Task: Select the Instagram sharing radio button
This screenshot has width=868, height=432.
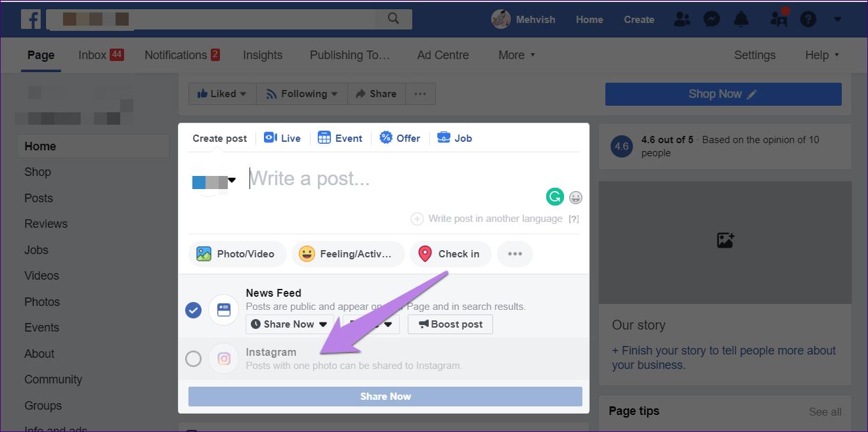Action: pyautogui.click(x=193, y=358)
